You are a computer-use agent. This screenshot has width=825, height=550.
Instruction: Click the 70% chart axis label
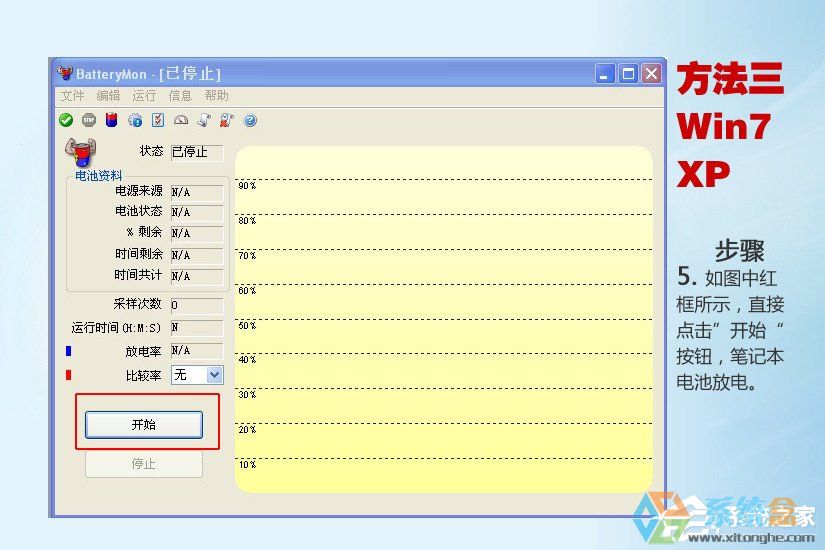coord(247,256)
